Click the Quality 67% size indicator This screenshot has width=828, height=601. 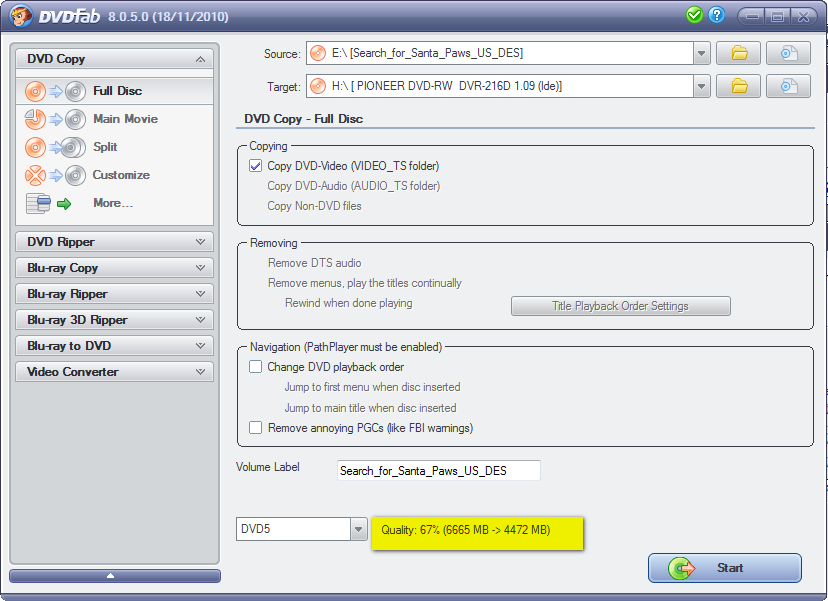(x=477, y=532)
